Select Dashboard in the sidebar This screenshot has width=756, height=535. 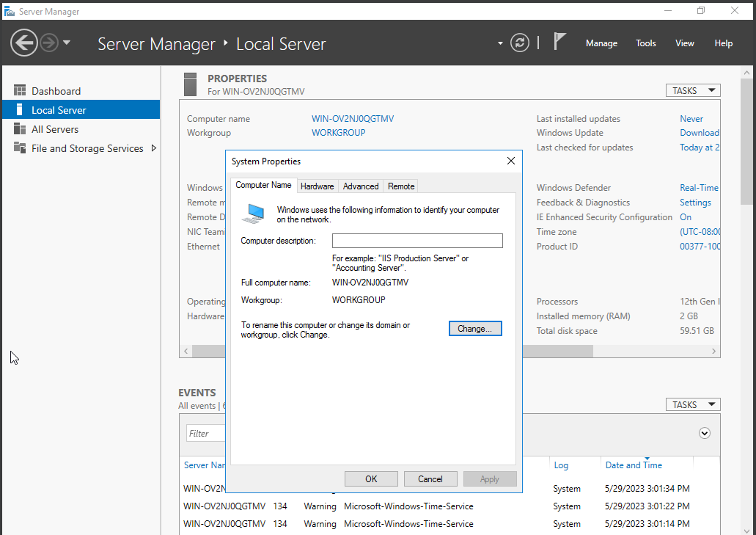(81, 91)
